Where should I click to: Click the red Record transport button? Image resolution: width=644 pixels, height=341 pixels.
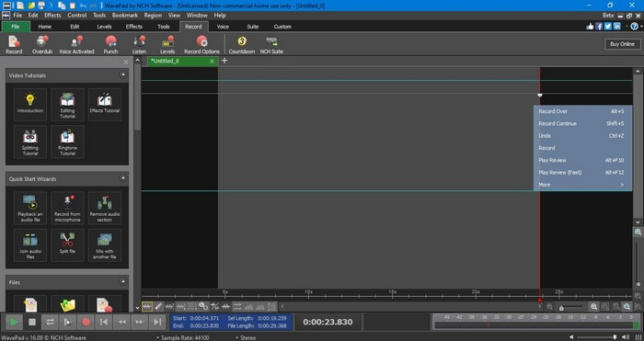pos(86,322)
